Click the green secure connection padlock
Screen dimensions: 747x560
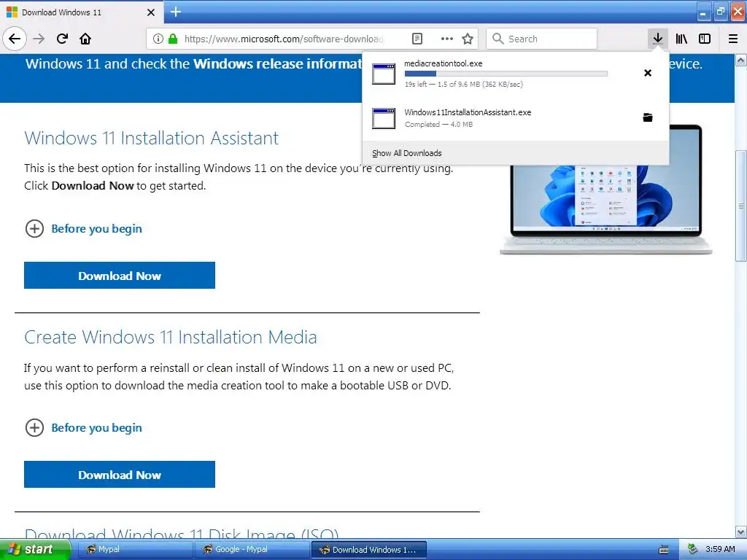coord(173,39)
